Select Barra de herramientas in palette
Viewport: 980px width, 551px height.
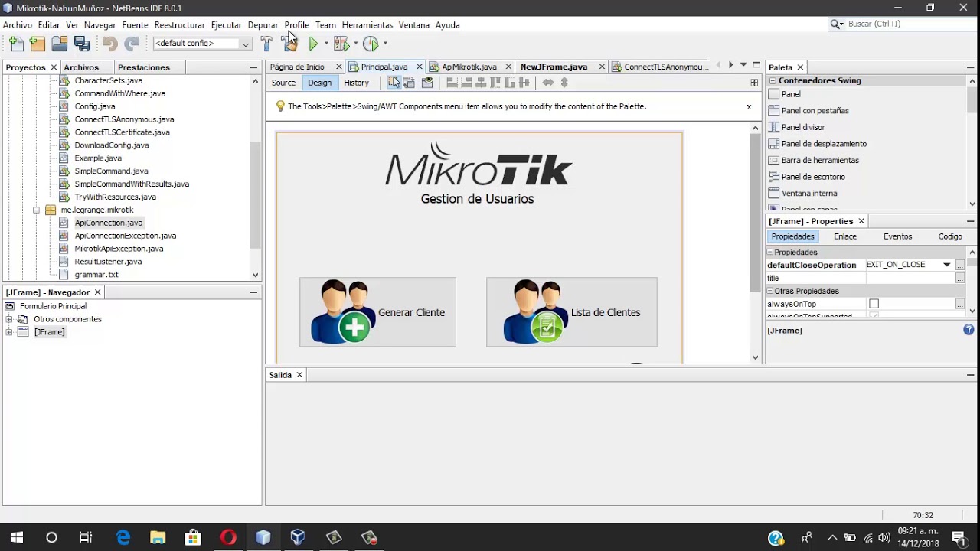pos(820,160)
